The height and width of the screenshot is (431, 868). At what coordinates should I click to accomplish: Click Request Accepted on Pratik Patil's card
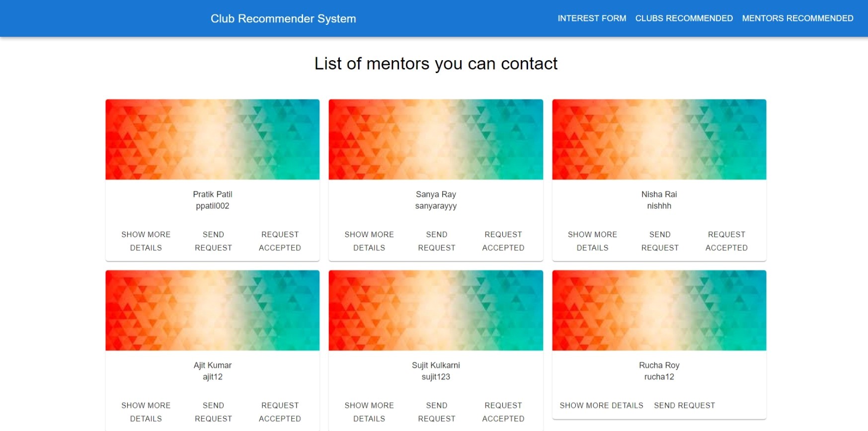(x=279, y=241)
